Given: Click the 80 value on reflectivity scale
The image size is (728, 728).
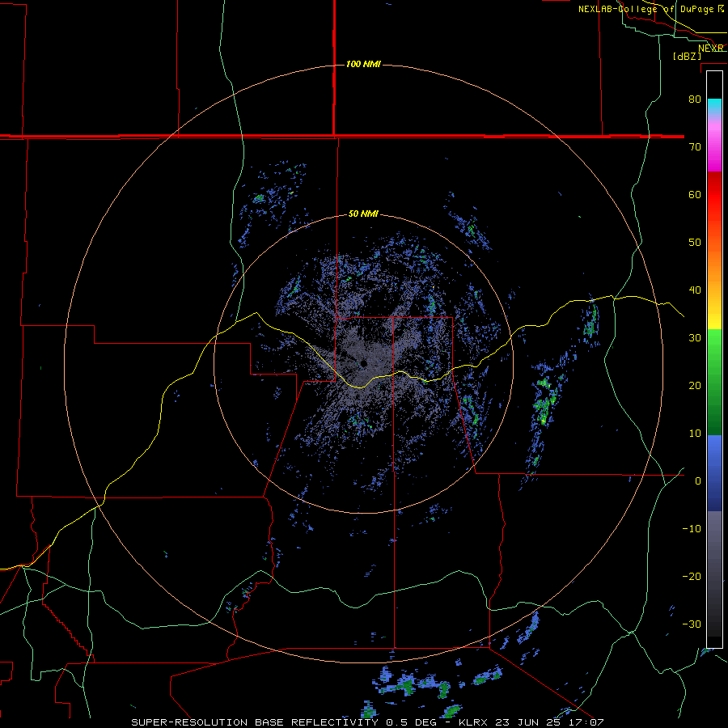Looking at the screenshot, I should coord(695,99).
